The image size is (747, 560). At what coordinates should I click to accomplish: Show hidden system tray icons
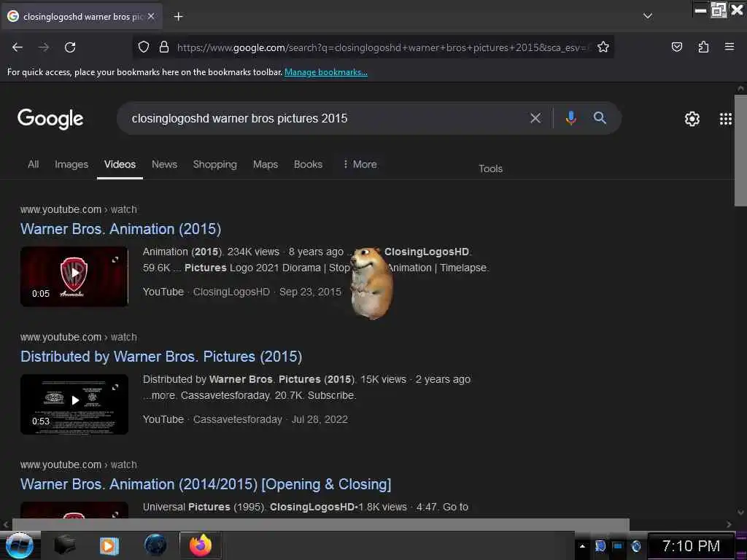coord(581,546)
